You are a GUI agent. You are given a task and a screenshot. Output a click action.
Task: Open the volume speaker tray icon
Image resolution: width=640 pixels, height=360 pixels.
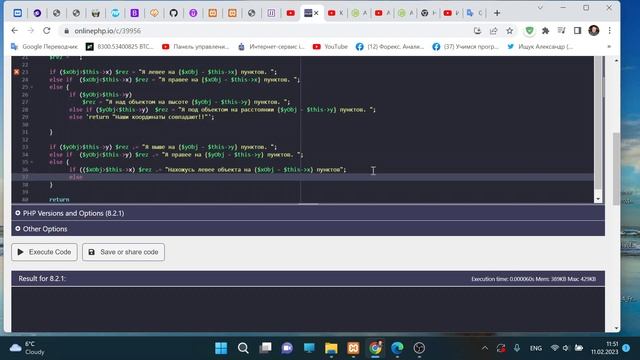coord(566,348)
